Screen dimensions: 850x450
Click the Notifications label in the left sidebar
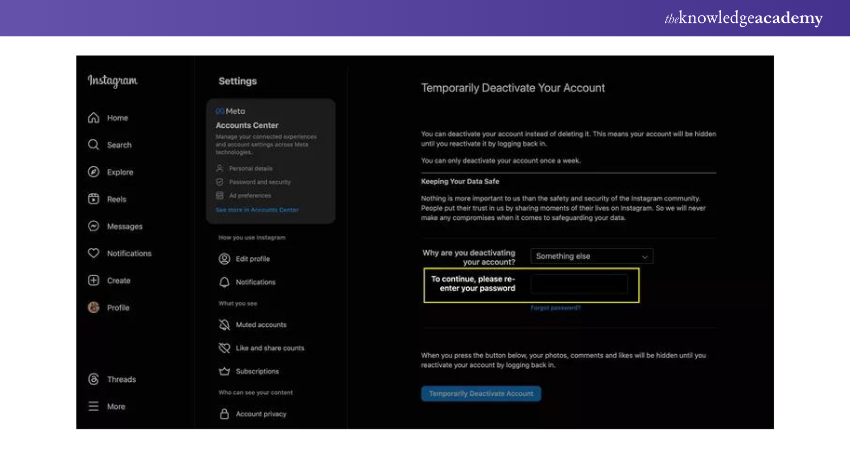coord(129,253)
